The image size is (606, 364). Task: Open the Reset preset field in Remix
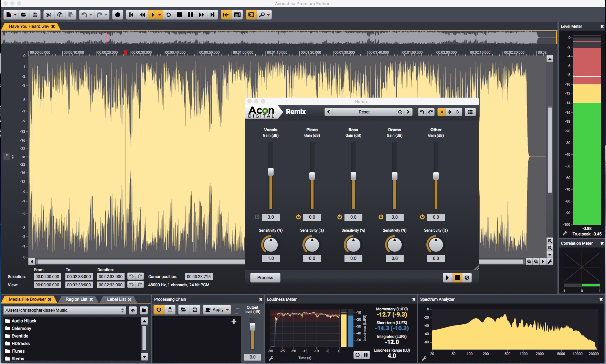coord(364,112)
